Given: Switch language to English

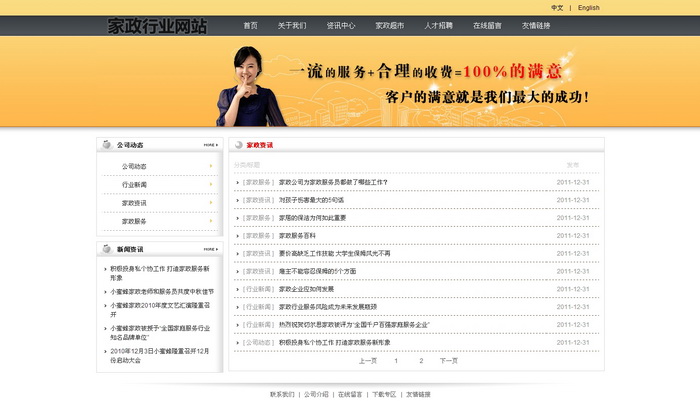Looking at the screenshot, I should pos(589,7).
